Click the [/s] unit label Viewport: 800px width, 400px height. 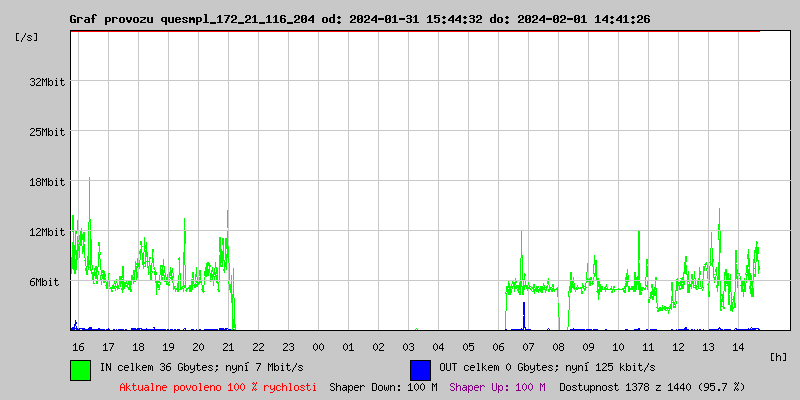[27, 37]
